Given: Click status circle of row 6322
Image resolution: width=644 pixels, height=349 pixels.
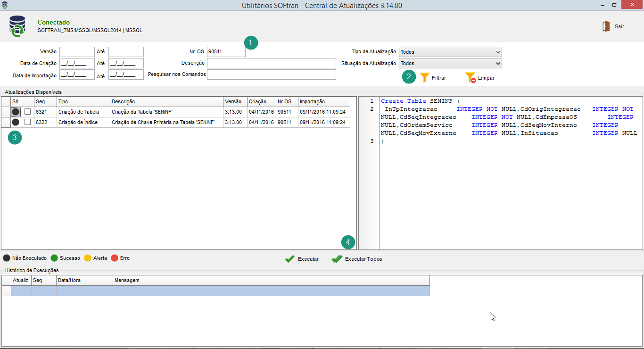Looking at the screenshot, I should tap(16, 122).
